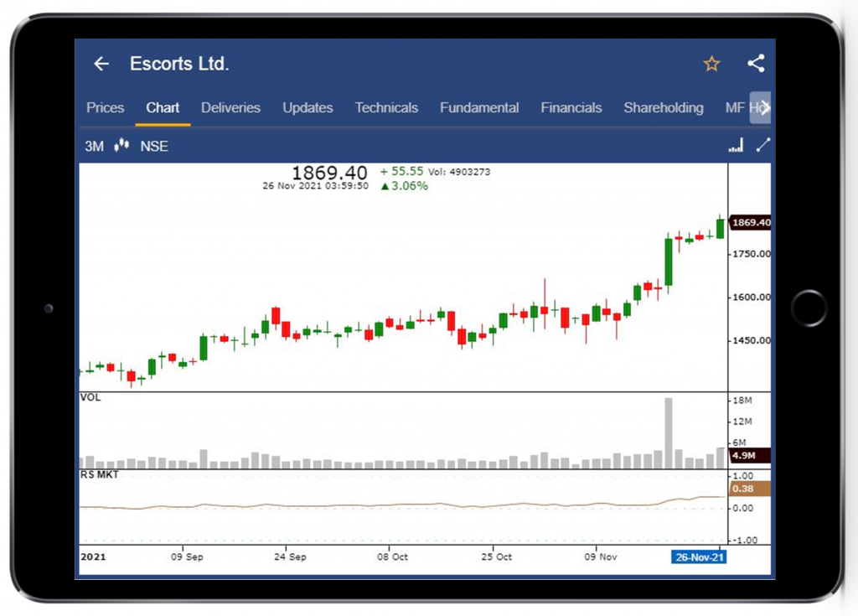Go back using the left arrow icon
The width and height of the screenshot is (858, 616).
101,64
